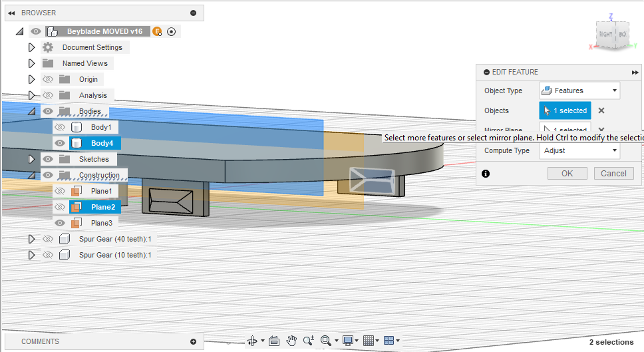This screenshot has height=352, width=644.
Task: Click the Named Views folder icon
Action: tap(48, 63)
